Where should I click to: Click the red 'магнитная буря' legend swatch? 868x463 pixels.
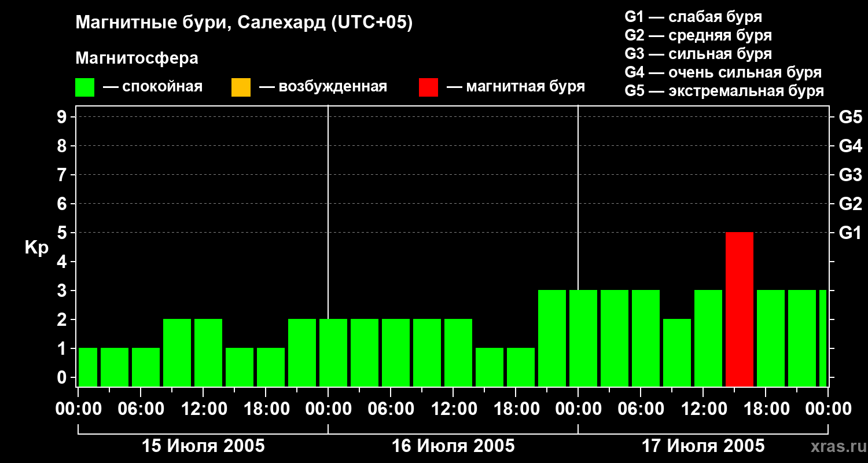pos(429,87)
